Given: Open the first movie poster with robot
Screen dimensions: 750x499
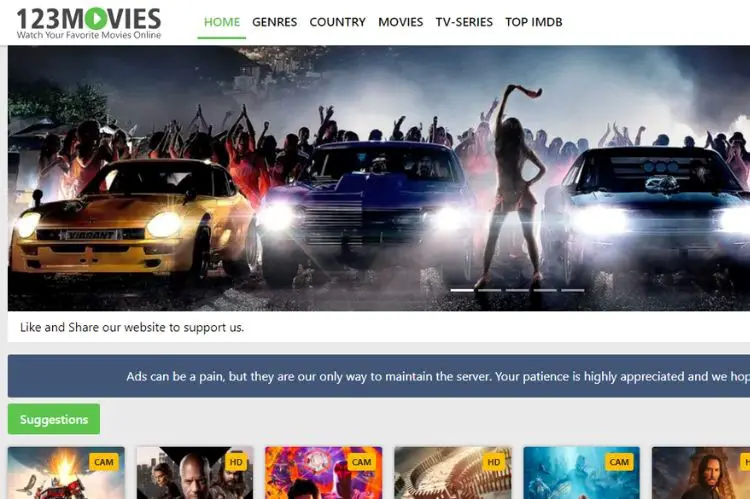Looking at the screenshot, I should pos(66,473).
